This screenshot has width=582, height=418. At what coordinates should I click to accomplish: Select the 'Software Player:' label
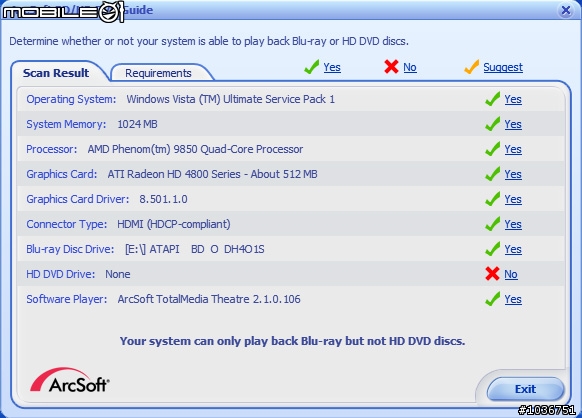click(67, 299)
